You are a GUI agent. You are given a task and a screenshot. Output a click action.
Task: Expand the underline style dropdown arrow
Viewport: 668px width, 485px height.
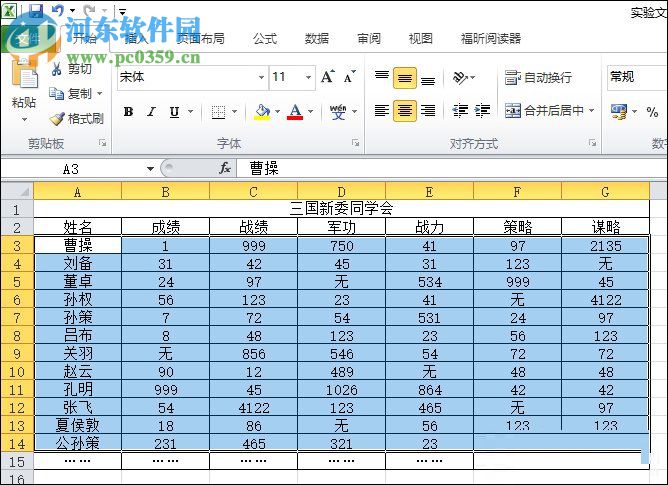[190, 112]
